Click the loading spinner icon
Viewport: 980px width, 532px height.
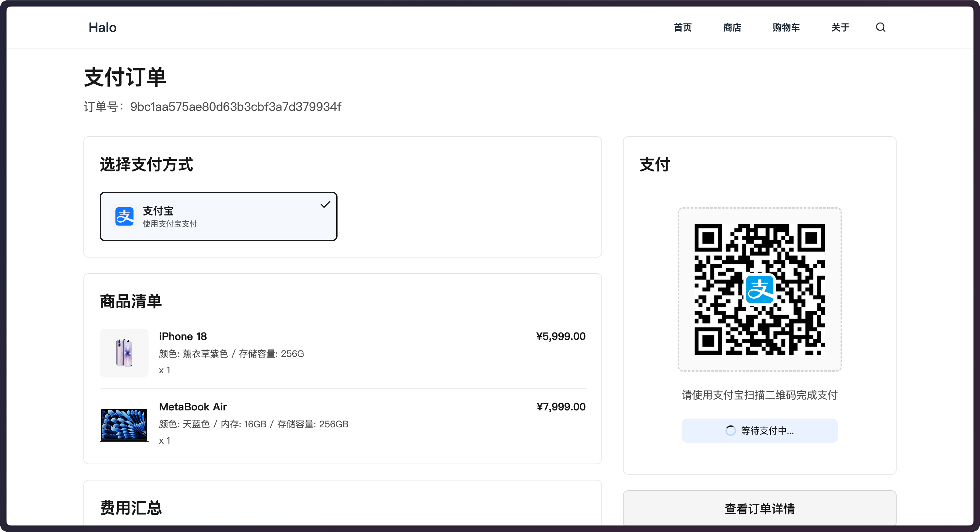pos(730,430)
